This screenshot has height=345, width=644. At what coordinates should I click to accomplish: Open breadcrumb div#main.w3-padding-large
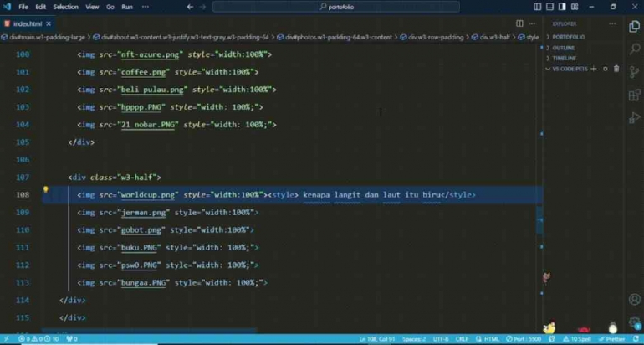[x=43, y=37]
